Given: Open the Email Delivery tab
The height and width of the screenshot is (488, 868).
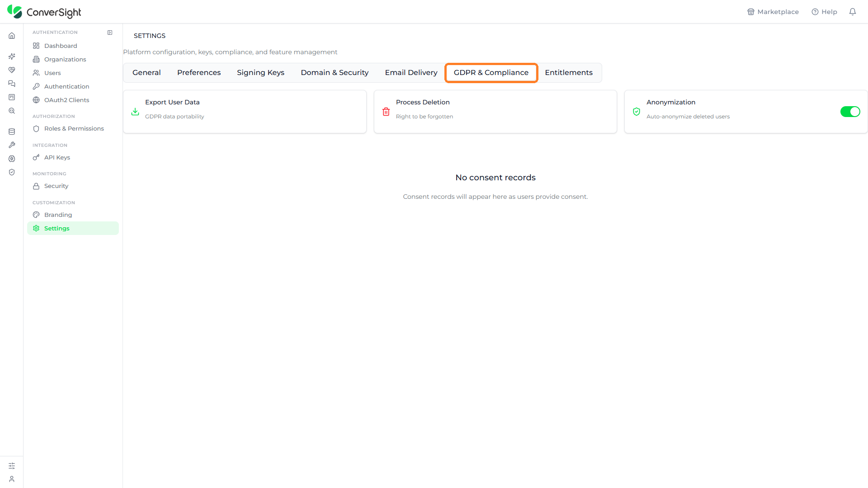Looking at the screenshot, I should (x=411, y=73).
